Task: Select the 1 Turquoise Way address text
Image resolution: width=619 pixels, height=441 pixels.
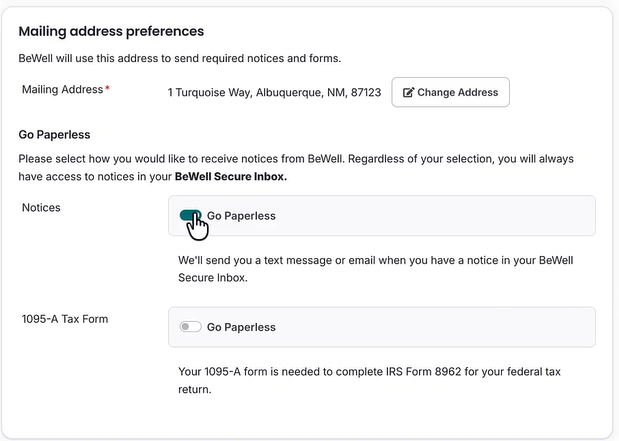Action: (274, 92)
